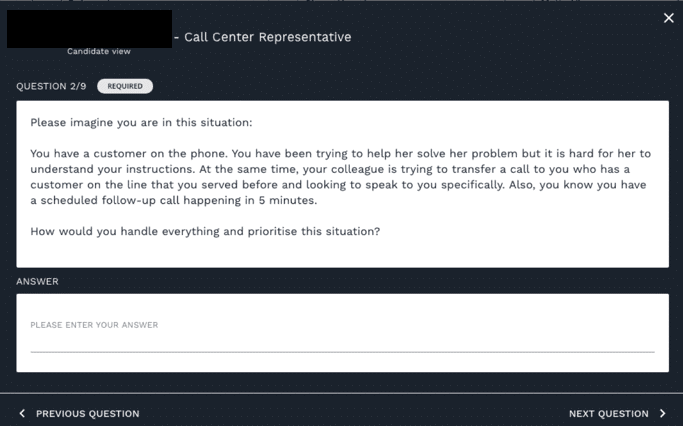Click the left chevron beside Previous Question
This screenshot has height=426, width=683.
[22, 413]
